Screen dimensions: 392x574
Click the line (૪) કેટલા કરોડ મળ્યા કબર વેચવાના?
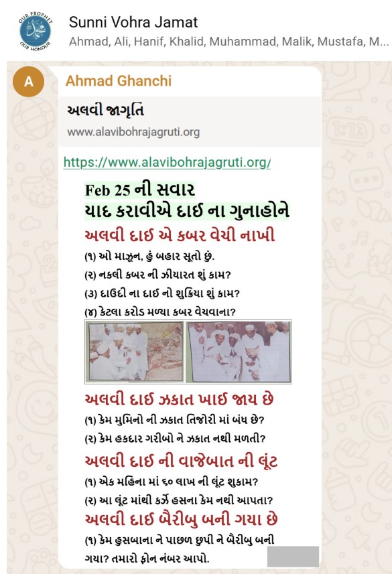[160, 312]
